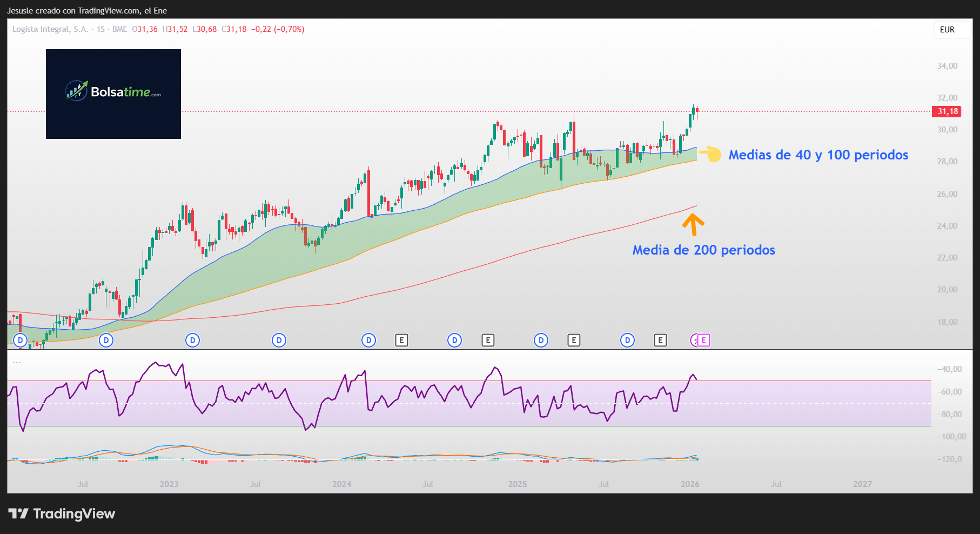Click the Logista Integral, S.A. symbol title
Screen dimensions: 980x534
click(x=50, y=29)
